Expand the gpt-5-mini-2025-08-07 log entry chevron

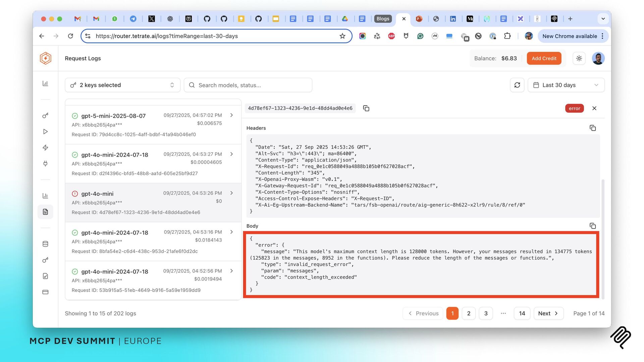pos(231,115)
